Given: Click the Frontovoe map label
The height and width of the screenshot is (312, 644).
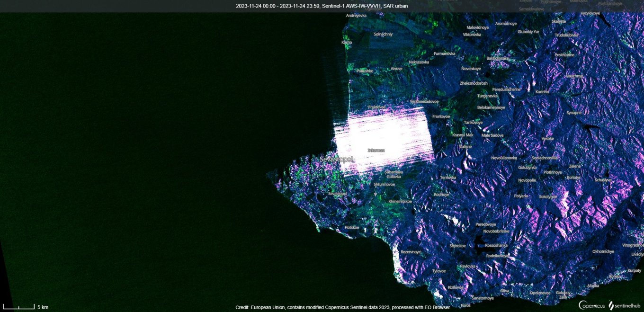Looking at the screenshot, I should (441, 116).
